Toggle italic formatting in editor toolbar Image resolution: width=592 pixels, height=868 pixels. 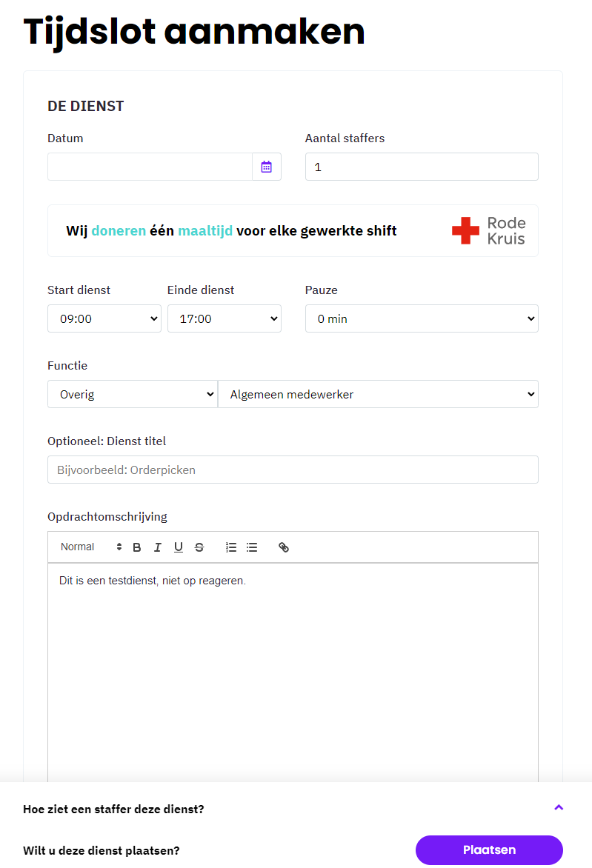click(x=158, y=547)
